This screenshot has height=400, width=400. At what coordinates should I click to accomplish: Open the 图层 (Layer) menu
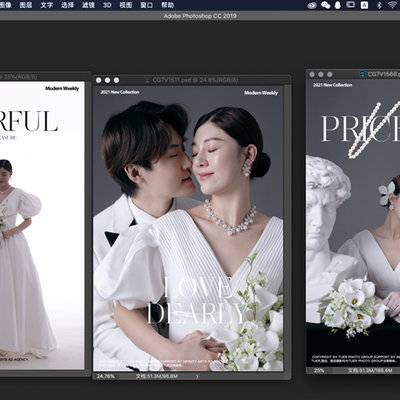[26, 5]
